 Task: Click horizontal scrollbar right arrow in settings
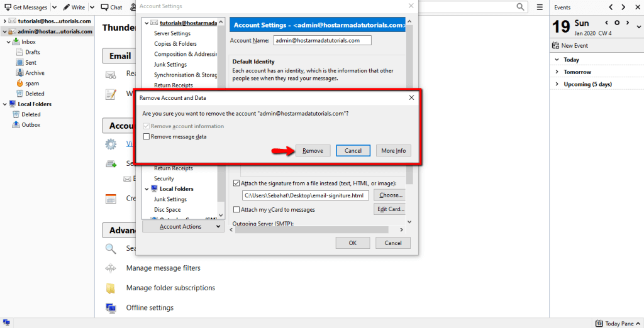402,230
